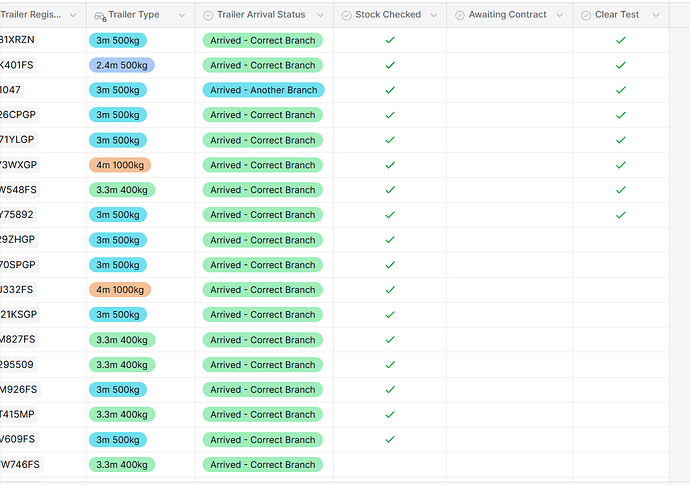Screen dimensions: 690x485
Task: Check Clear Test for row J332FS
Action: point(621,290)
